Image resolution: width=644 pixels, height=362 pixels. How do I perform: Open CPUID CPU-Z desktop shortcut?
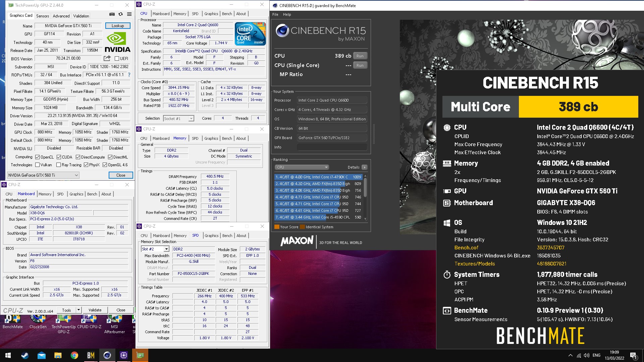89,322
